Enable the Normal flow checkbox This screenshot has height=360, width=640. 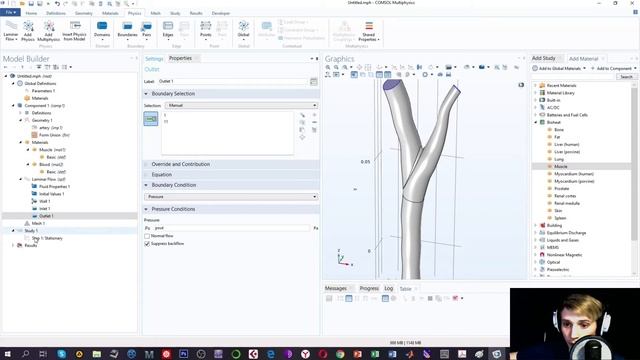pyautogui.click(x=147, y=236)
